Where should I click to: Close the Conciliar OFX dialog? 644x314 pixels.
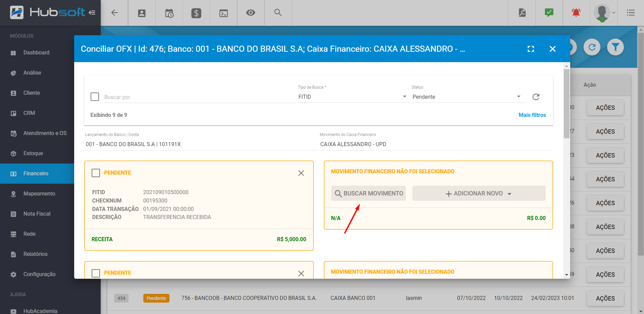point(553,49)
